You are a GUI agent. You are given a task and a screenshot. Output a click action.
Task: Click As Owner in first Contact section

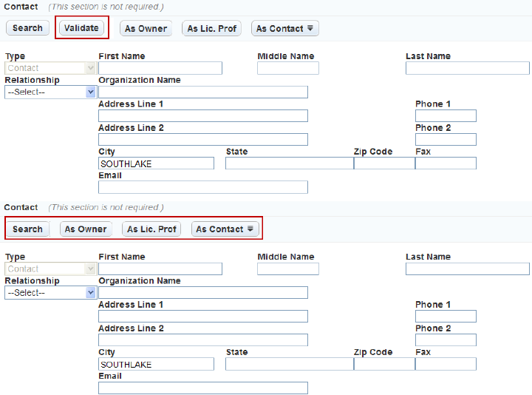pos(146,29)
